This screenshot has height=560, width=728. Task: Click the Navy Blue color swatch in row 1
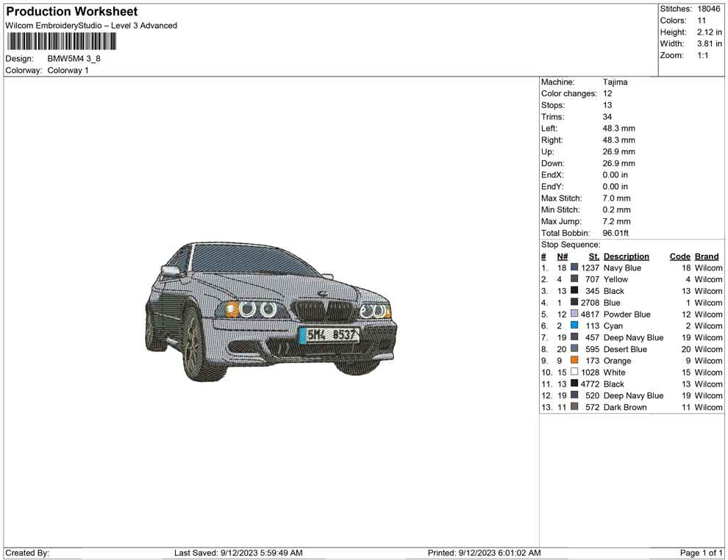point(574,268)
